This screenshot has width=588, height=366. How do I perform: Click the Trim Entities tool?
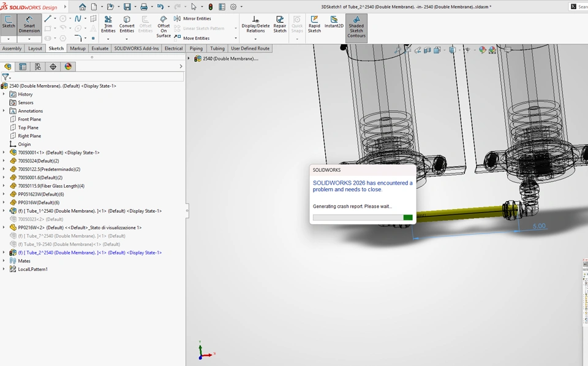click(108, 24)
